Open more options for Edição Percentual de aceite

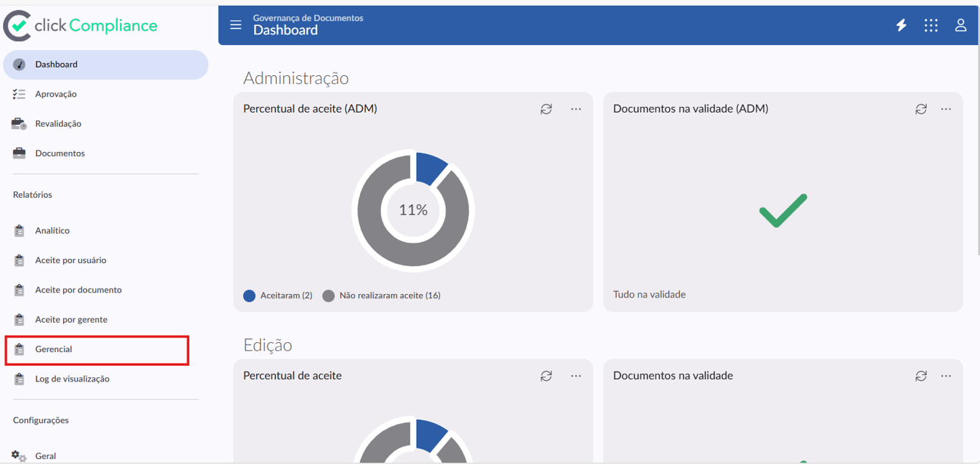click(576, 376)
